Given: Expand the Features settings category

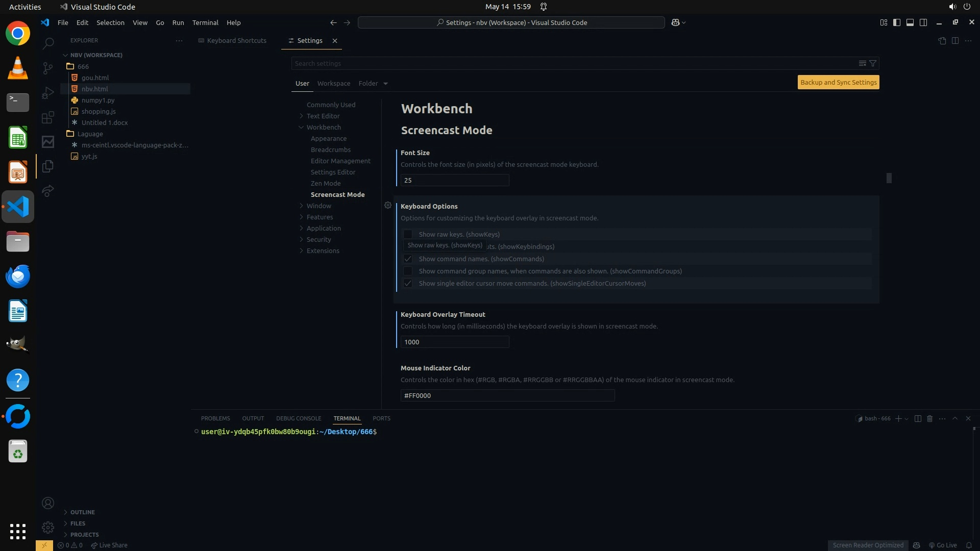Looking at the screenshot, I should pos(320,217).
